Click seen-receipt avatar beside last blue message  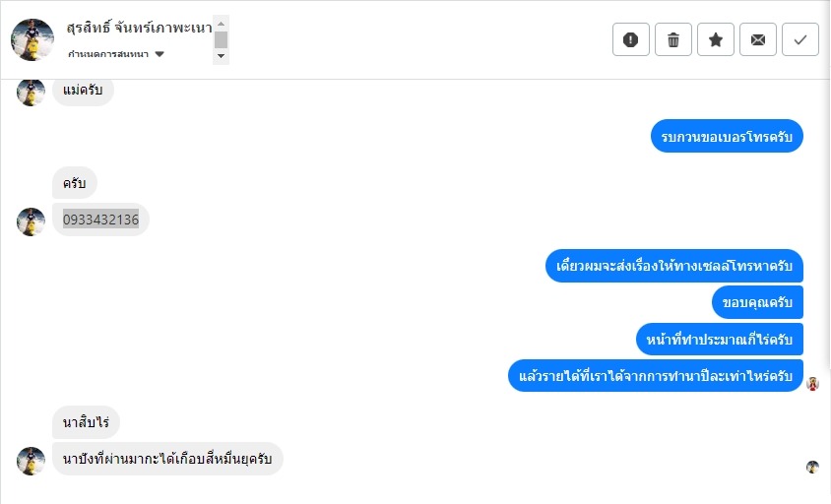tap(813, 383)
